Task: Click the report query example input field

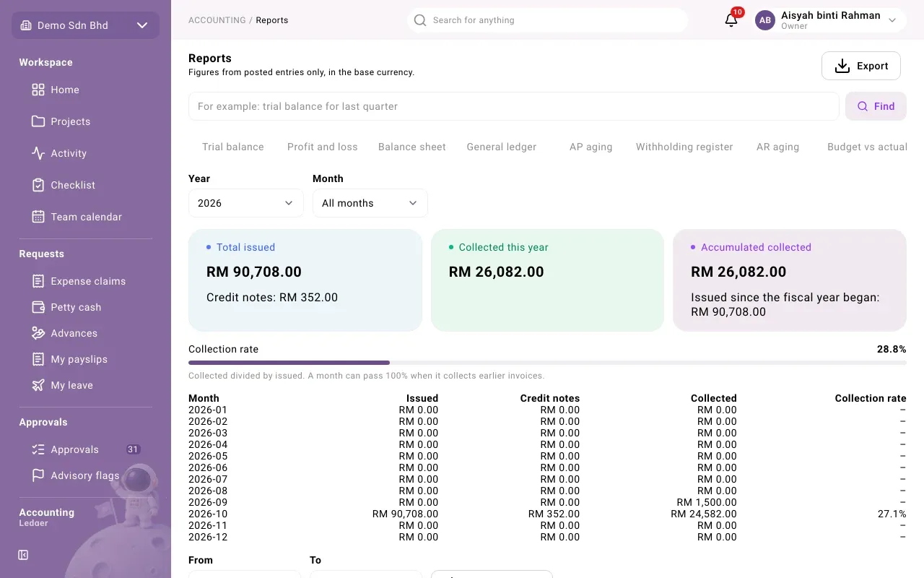Action: coord(514,106)
